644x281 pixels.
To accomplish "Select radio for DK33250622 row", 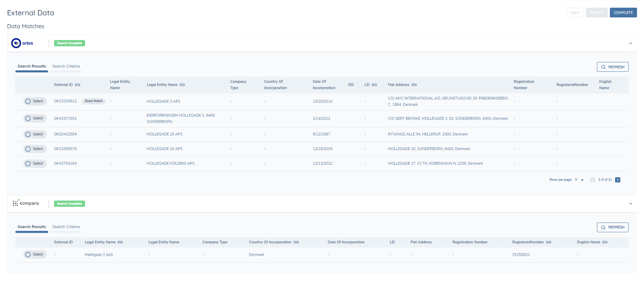I will pyautogui.click(x=28, y=101).
